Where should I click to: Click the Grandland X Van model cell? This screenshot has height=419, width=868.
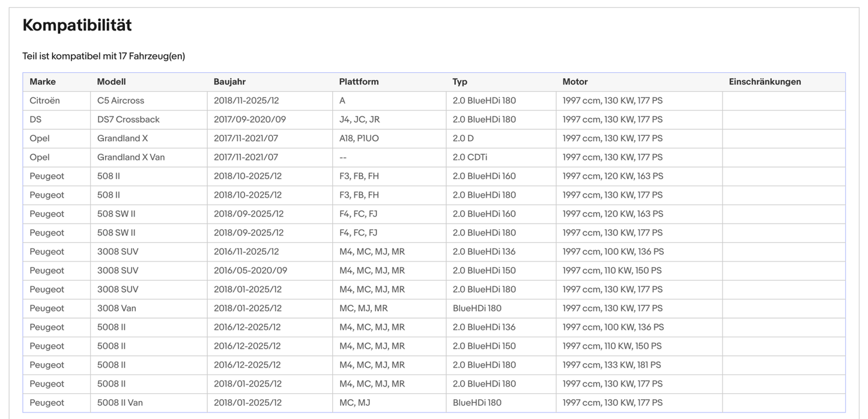click(131, 158)
